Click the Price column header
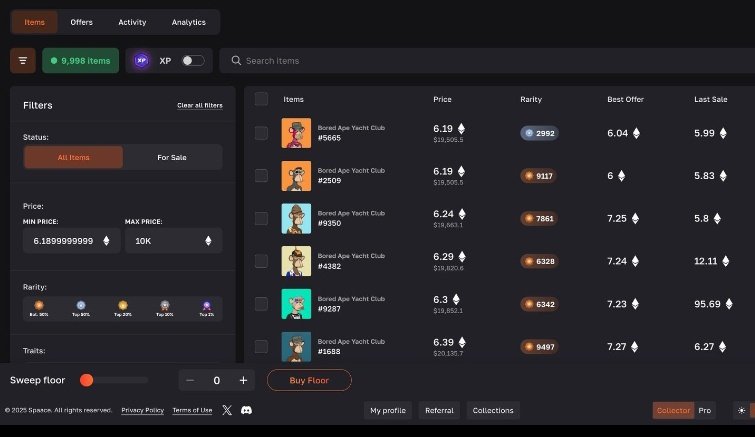Viewport: 755px width, 437px height. click(x=443, y=99)
